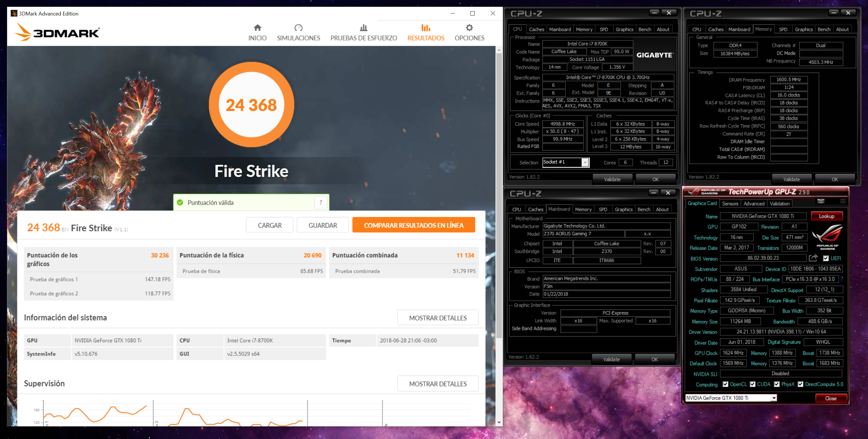The image size is (868, 439).
Task: Select Graphics Card tab in GPU-Z
Action: [x=702, y=203]
